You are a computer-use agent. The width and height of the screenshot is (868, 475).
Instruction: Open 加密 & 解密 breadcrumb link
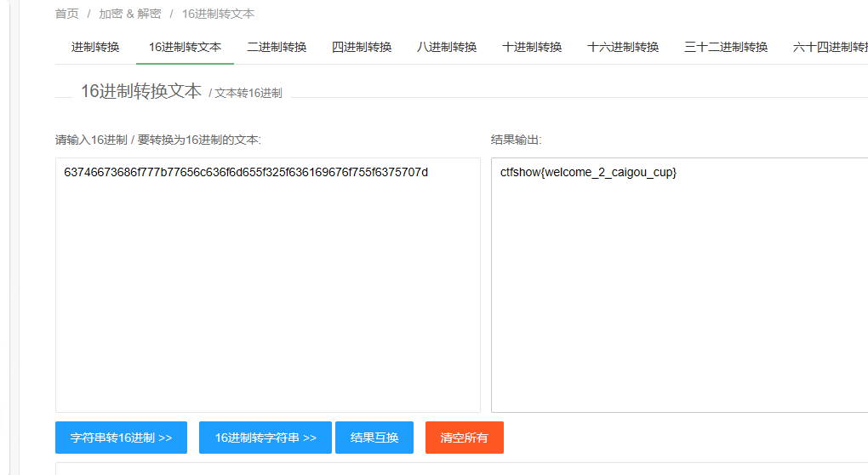(x=129, y=14)
